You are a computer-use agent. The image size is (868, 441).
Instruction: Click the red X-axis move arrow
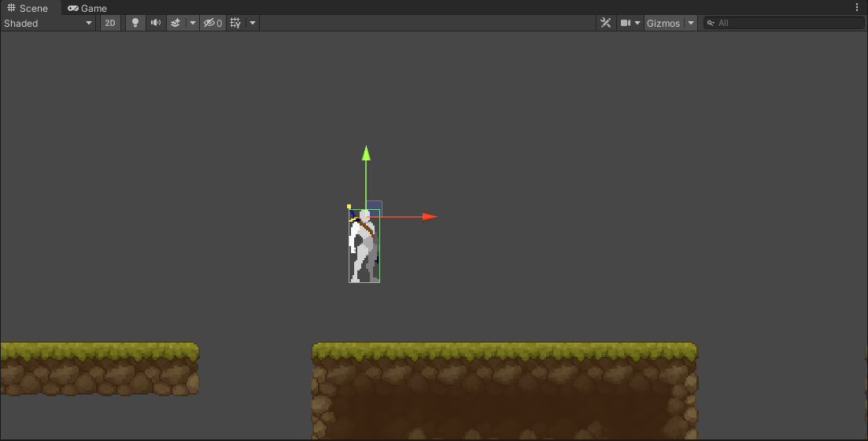pyautogui.click(x=430, y=217)
